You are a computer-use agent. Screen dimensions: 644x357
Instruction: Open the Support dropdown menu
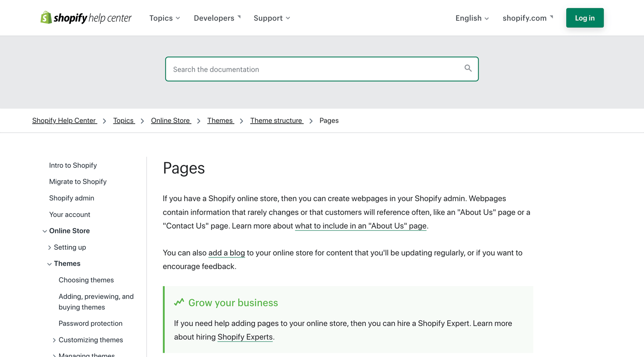[x=272, y=18]
